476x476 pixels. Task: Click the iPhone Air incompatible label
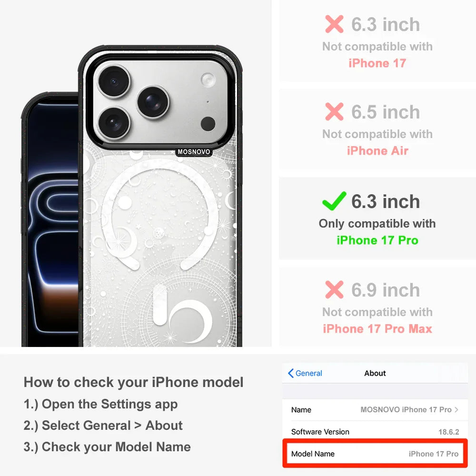pos(377,150)
